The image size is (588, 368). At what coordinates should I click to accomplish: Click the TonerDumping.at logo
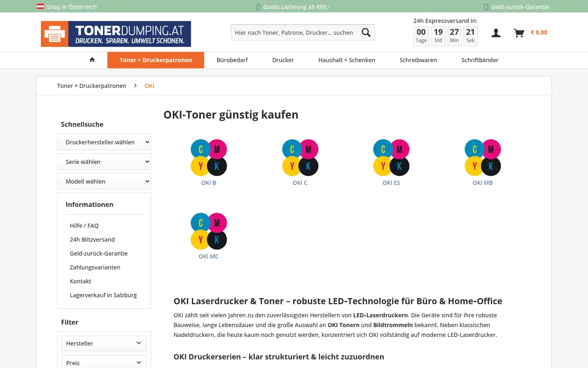pos(116,34)
